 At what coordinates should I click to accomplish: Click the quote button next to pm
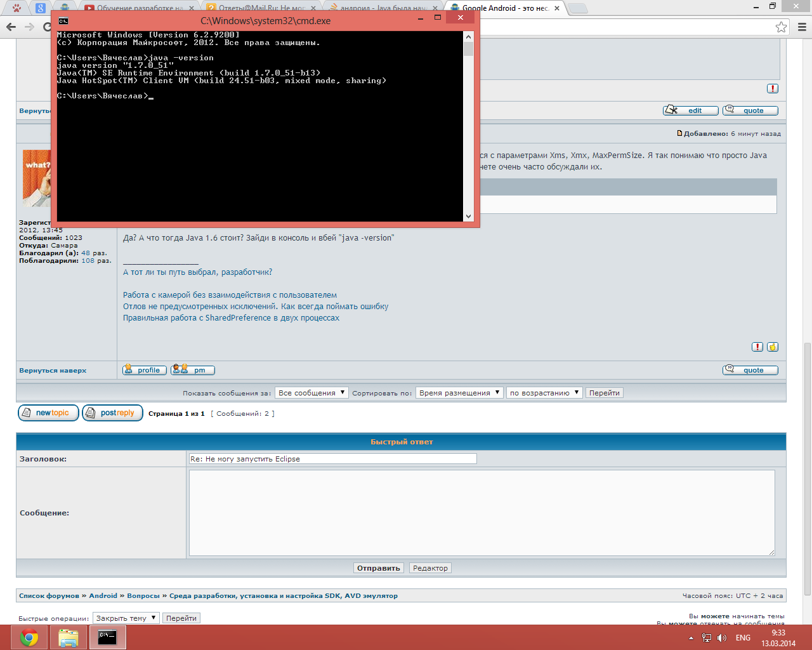750,370
